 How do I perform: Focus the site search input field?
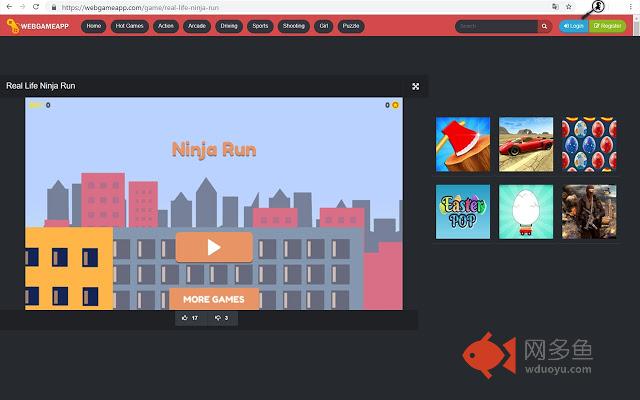(x=496, y=26)
